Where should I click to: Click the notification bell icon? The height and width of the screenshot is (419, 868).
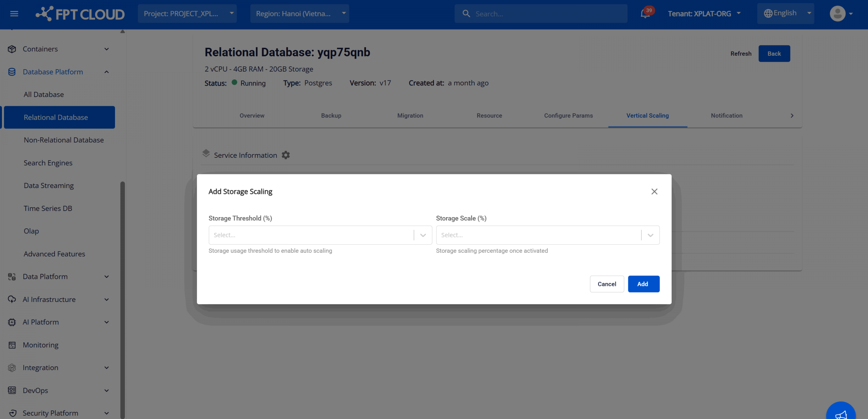tap(645, 14)
